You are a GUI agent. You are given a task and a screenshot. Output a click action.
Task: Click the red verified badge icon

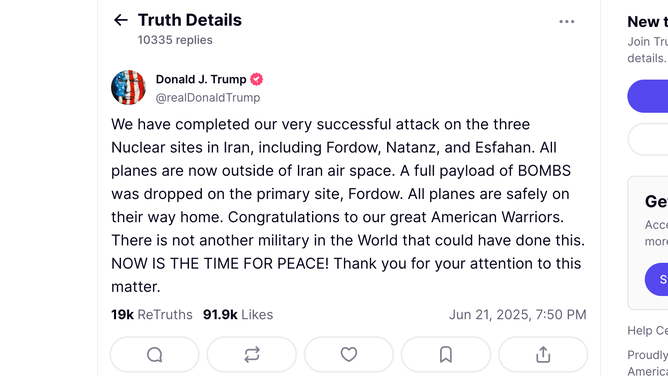coord(256,79)
